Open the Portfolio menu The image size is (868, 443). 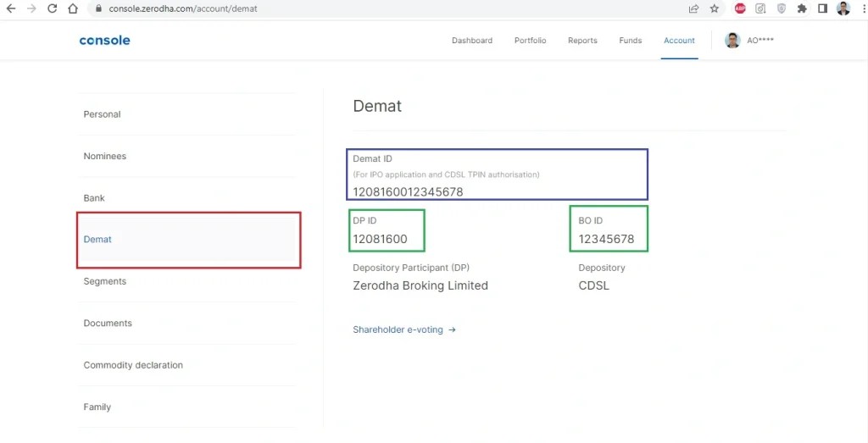[530, 41]
